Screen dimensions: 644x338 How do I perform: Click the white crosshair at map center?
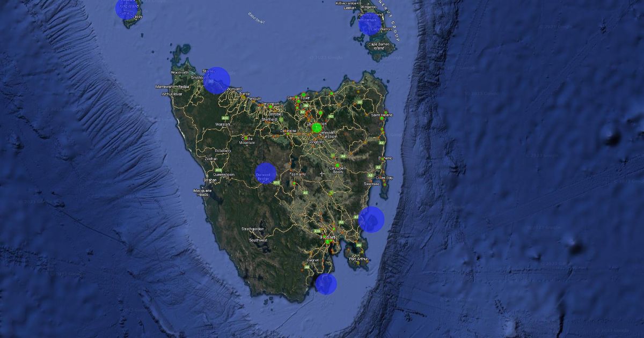coord(322,174)
